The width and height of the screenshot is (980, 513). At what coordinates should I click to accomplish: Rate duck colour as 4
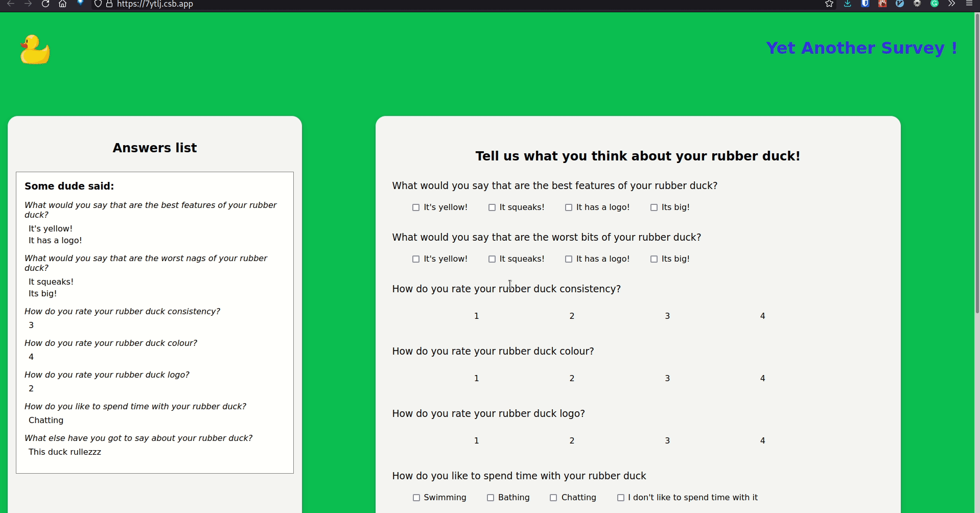pyautogui.click(x=762, y=379)
